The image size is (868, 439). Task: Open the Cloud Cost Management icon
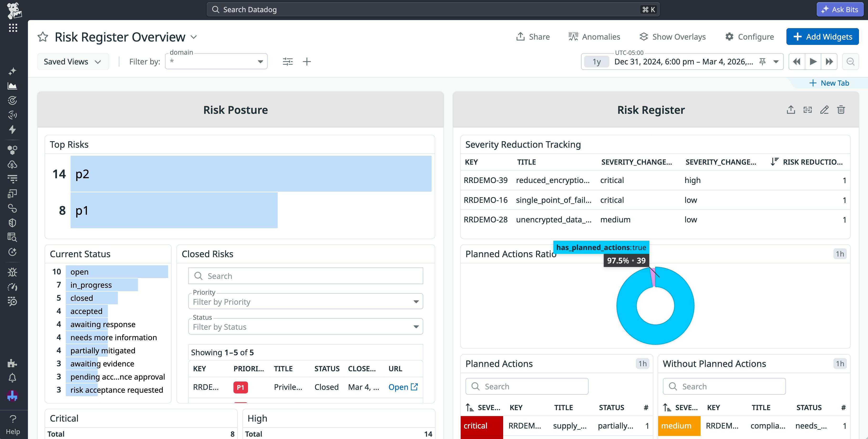[x=13, y=165]
